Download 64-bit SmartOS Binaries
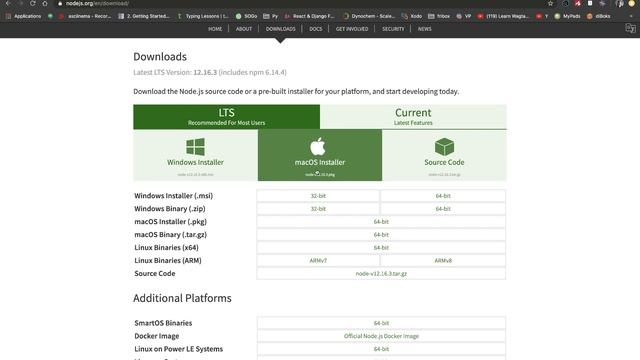 (381, 323)
